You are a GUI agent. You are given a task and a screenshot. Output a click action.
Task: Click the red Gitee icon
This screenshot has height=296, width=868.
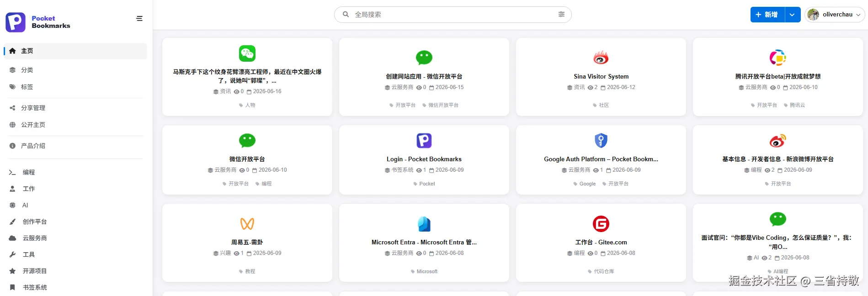[601, 224]
